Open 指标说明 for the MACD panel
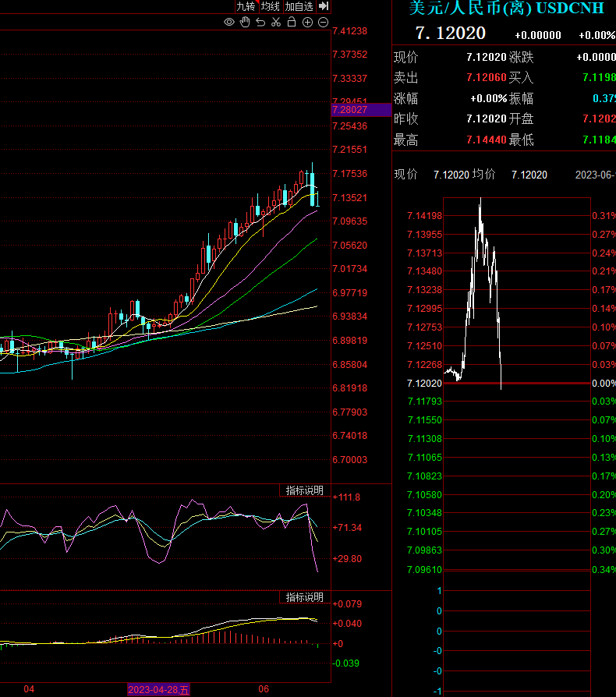Screen dimensions: 616x697 (304, 597)
